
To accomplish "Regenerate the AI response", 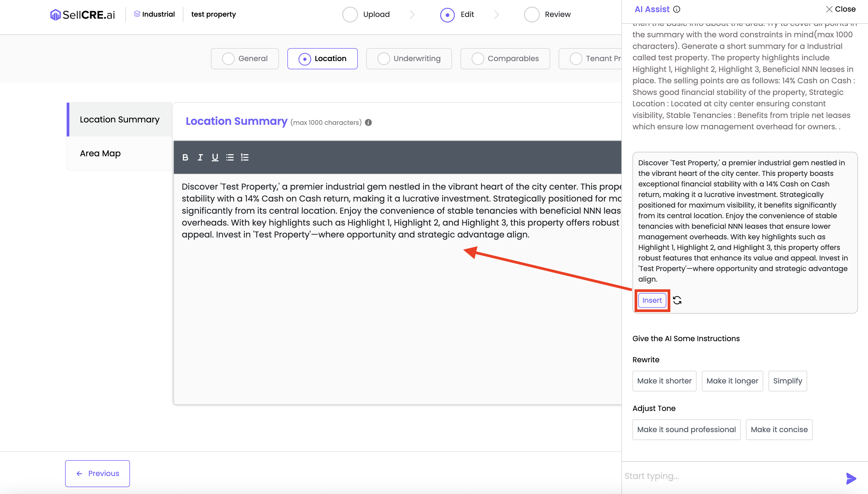I will tap(677, 300).
